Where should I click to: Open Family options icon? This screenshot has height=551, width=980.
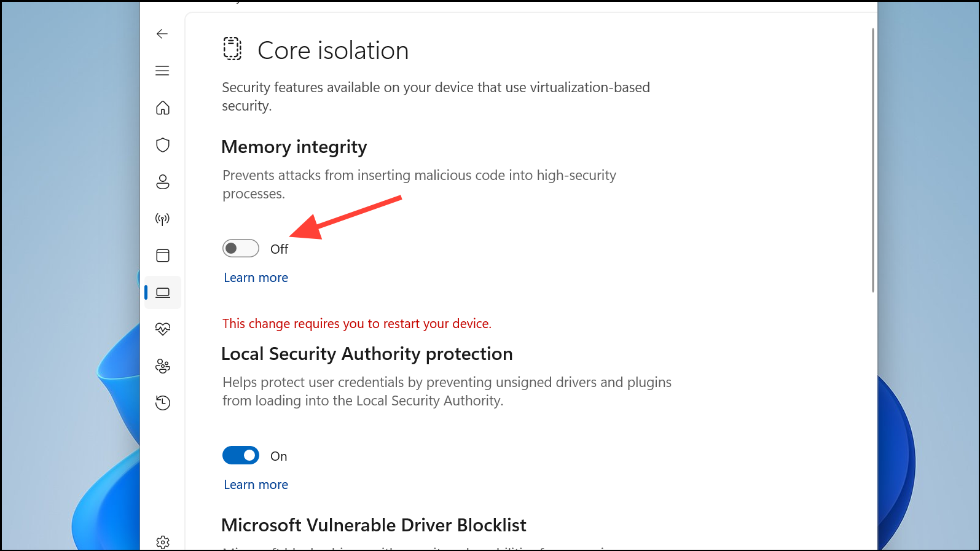coord(163,366)
